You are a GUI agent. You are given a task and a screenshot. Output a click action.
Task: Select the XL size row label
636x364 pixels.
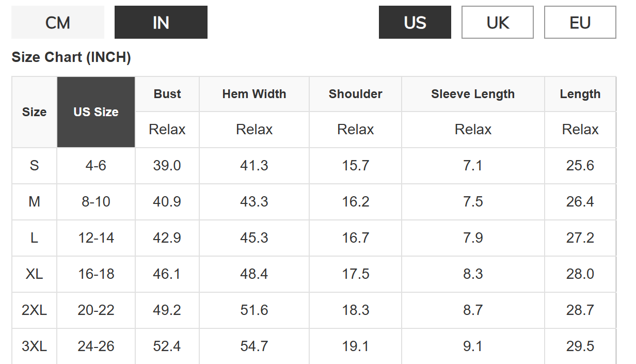pyautogui.click(x=35, y=274)
